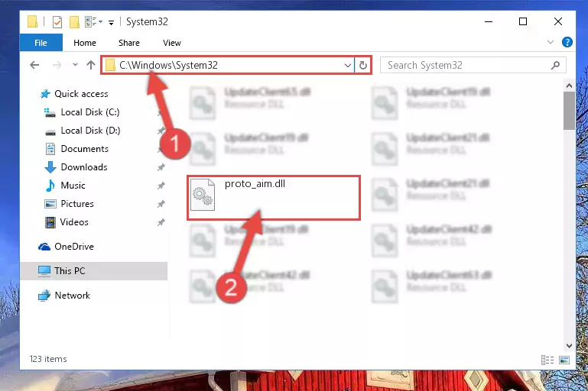Open the File ribbon tab
This screenshot has width=588, height=391.
coord(41,43)
